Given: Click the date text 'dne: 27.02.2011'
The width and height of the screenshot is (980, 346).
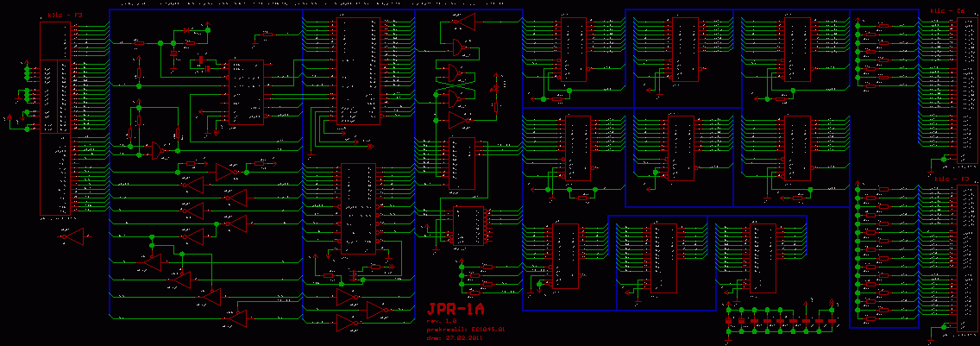Looking at the screenshot, I should click(x=455, y=338).
